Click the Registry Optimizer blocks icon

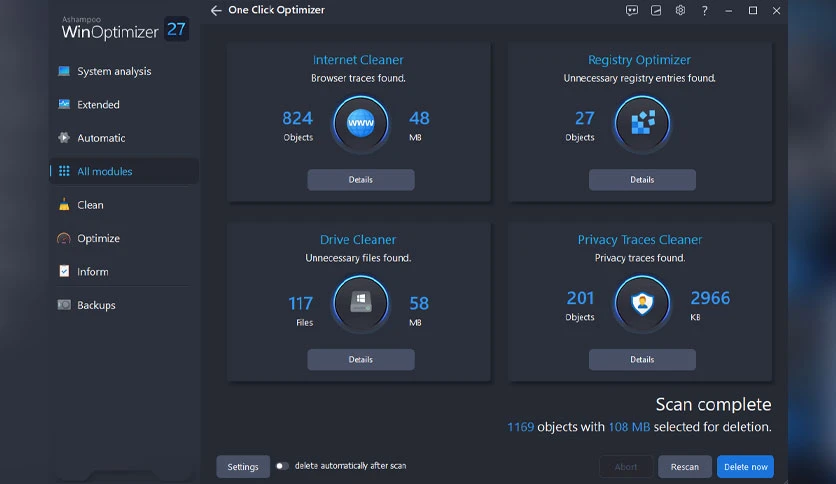click(642, 123)
